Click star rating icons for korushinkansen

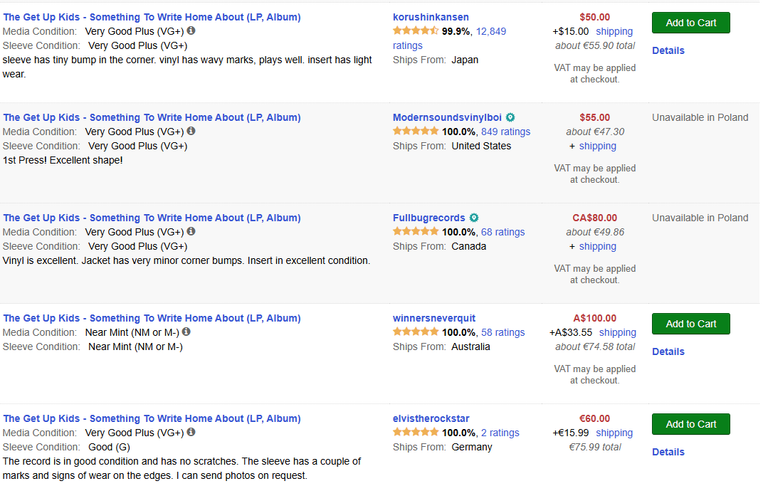coord(415,31)
